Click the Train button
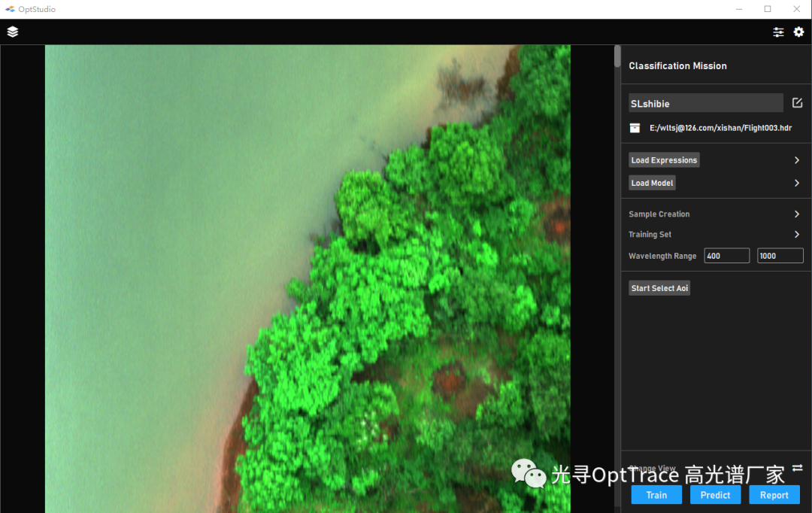This screenshot has width=812, height=513. pyautogui.click(x=656, y=495)
